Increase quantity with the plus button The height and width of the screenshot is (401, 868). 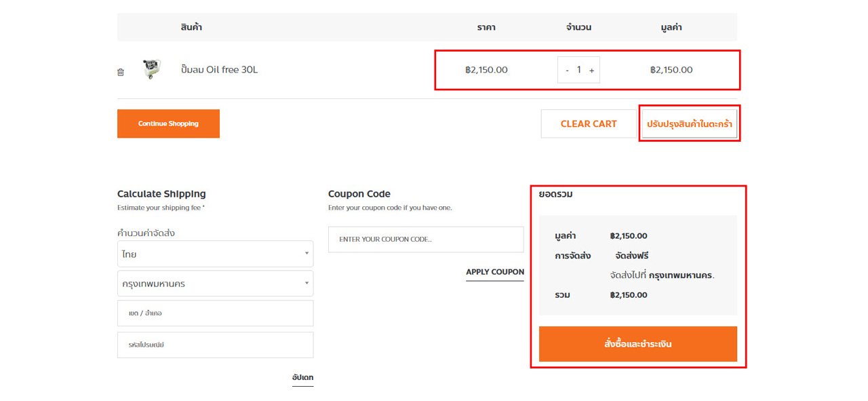[x=591, y=70]
